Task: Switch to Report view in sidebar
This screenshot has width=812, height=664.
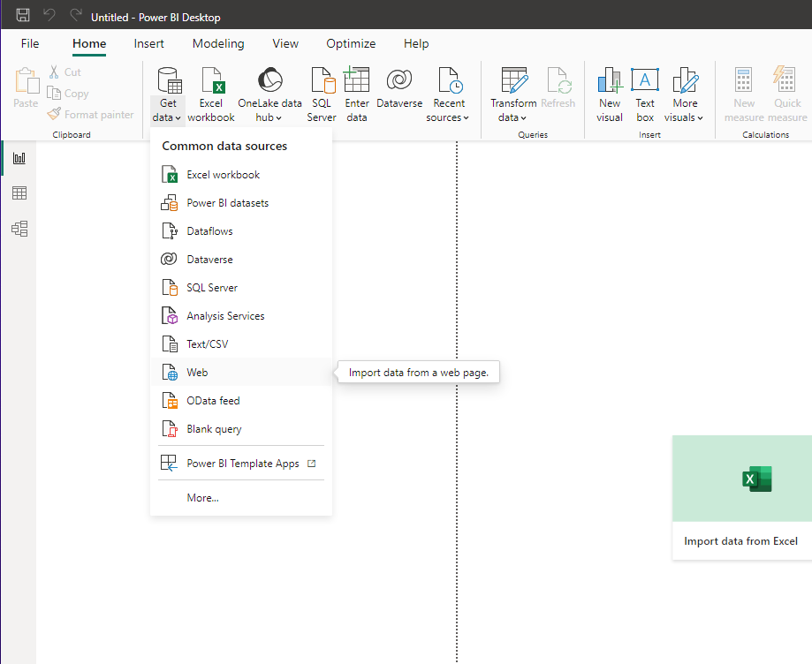Action: click(x=19, y=158)
